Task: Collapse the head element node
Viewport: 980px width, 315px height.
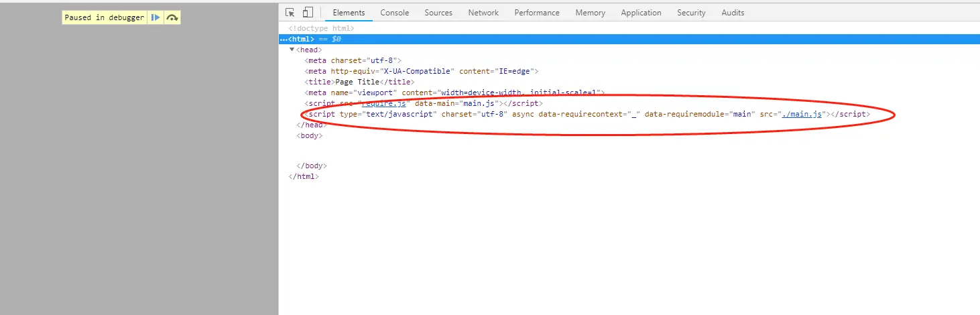Action: 292,50
